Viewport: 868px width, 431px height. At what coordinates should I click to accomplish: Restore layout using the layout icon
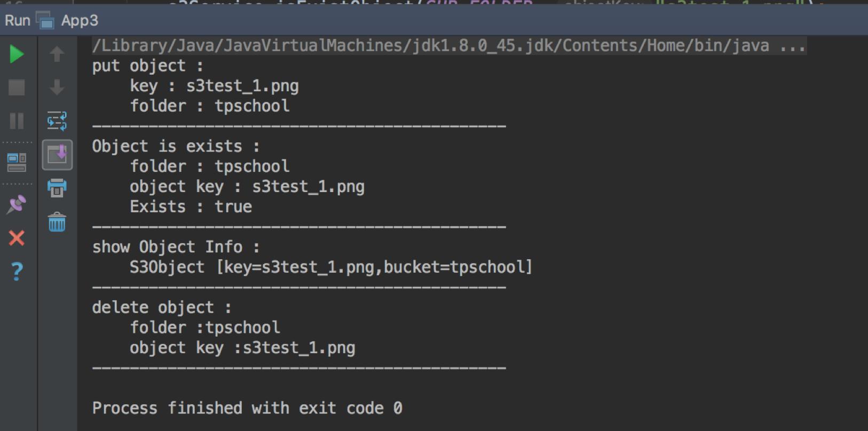click(x=17, y=162)
